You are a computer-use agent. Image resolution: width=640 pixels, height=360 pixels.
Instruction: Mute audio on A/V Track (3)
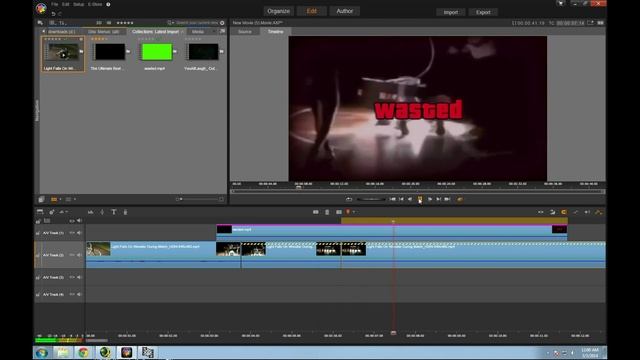[x=79, y=278]
